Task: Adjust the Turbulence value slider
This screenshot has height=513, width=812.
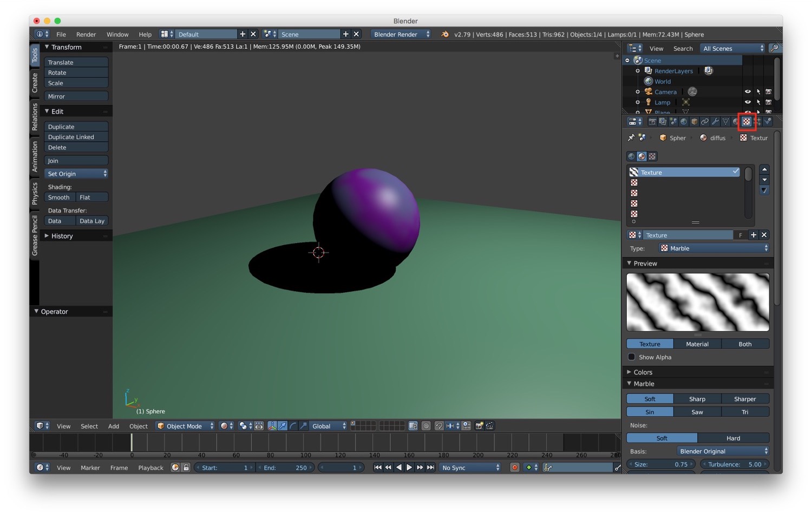Action: point(735,464)
